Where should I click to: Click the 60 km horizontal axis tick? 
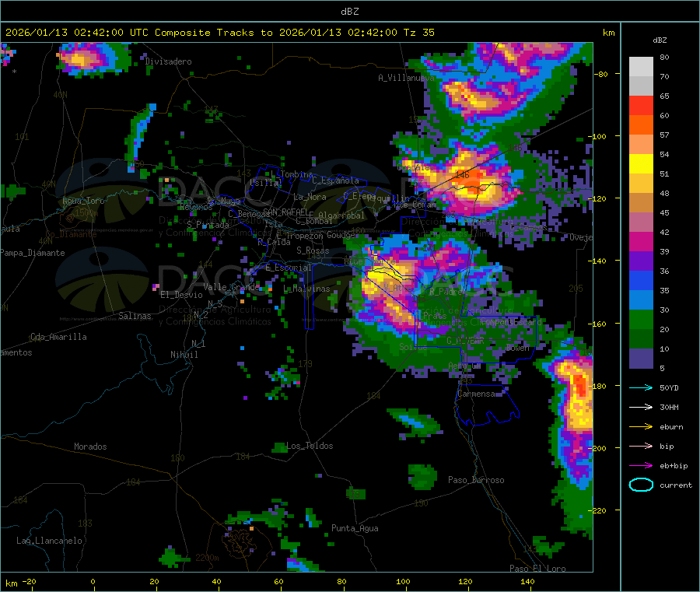[278, 581]
